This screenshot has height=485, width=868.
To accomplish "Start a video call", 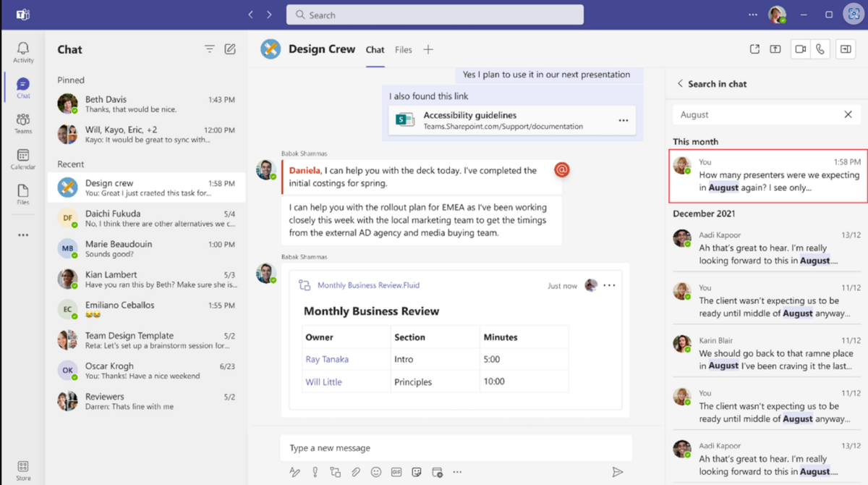I will click(x=801, y=49).
